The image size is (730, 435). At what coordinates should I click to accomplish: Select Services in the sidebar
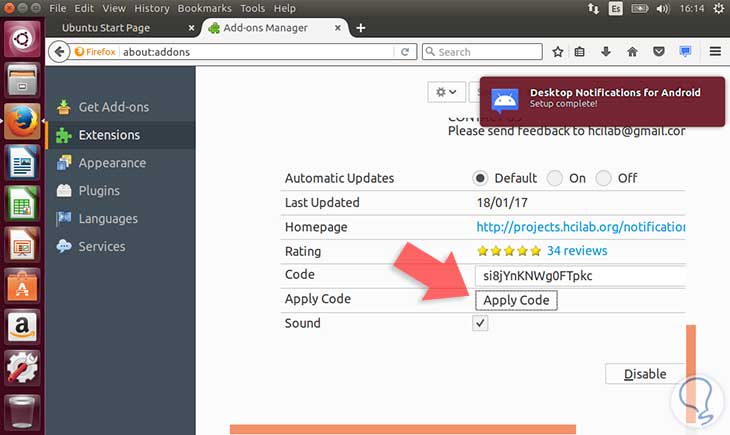pos(121,246)
